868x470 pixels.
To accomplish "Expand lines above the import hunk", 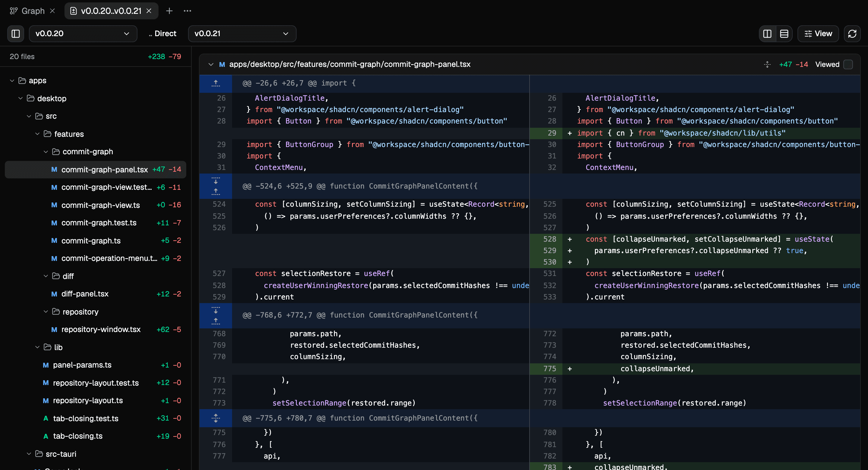I will 216,83.
